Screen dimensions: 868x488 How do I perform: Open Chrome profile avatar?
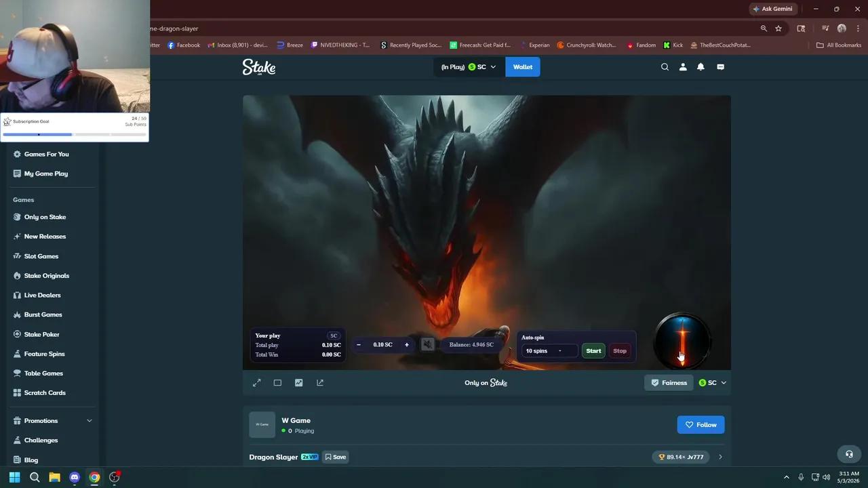(x=842, y=28)
